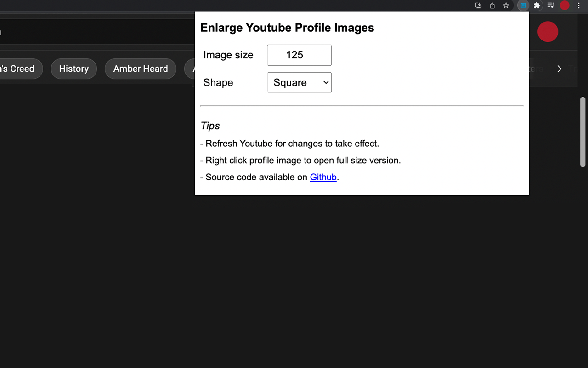Click the red profile avatar icon

pos(565,6)
